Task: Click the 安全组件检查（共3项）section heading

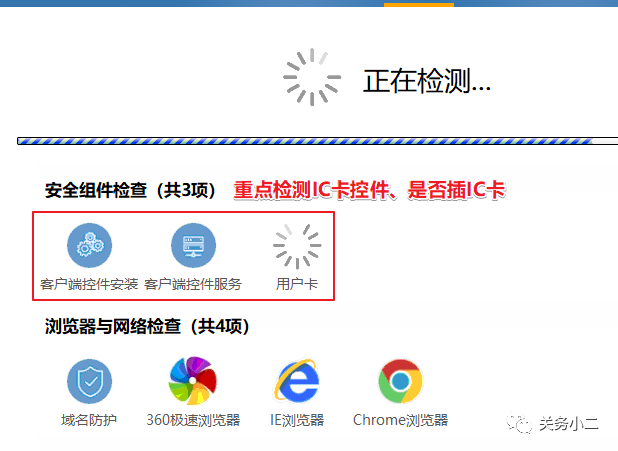Action: coord(130,190)
